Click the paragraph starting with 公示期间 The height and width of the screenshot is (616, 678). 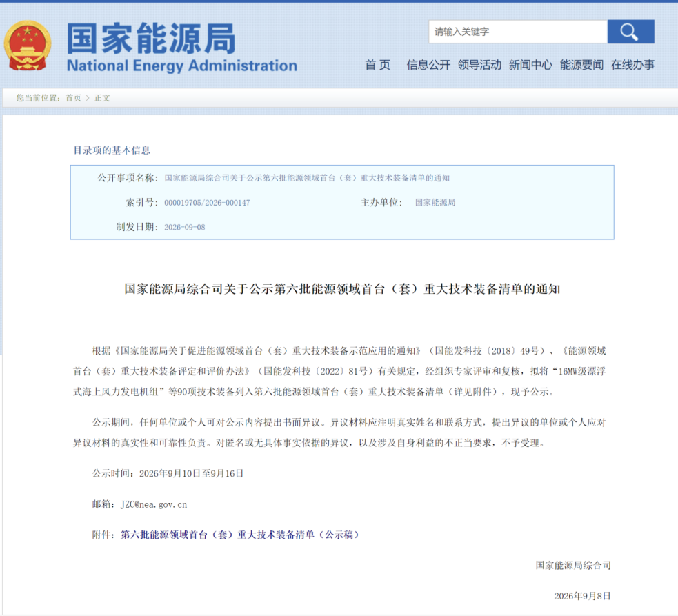click(339, 433)
